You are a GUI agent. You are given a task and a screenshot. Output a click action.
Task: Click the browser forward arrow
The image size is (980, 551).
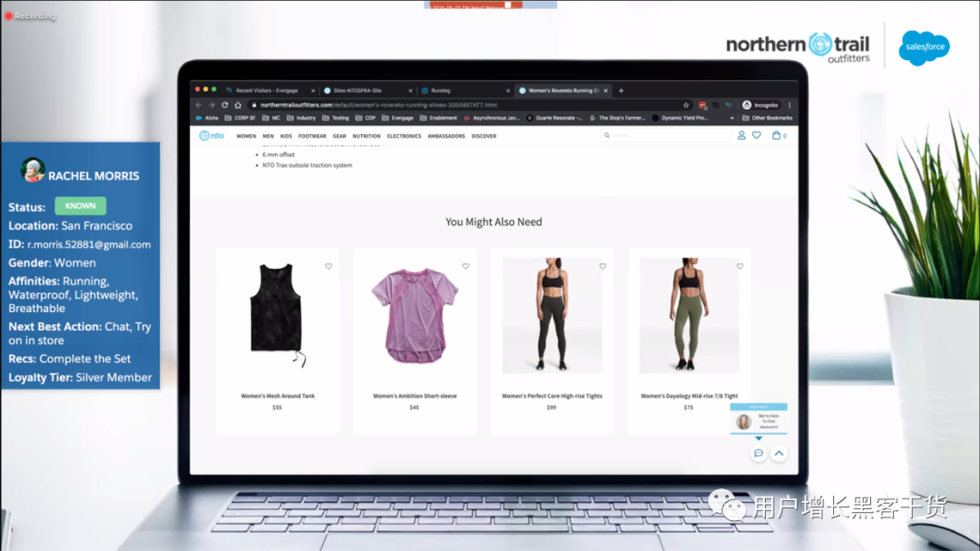211,105
